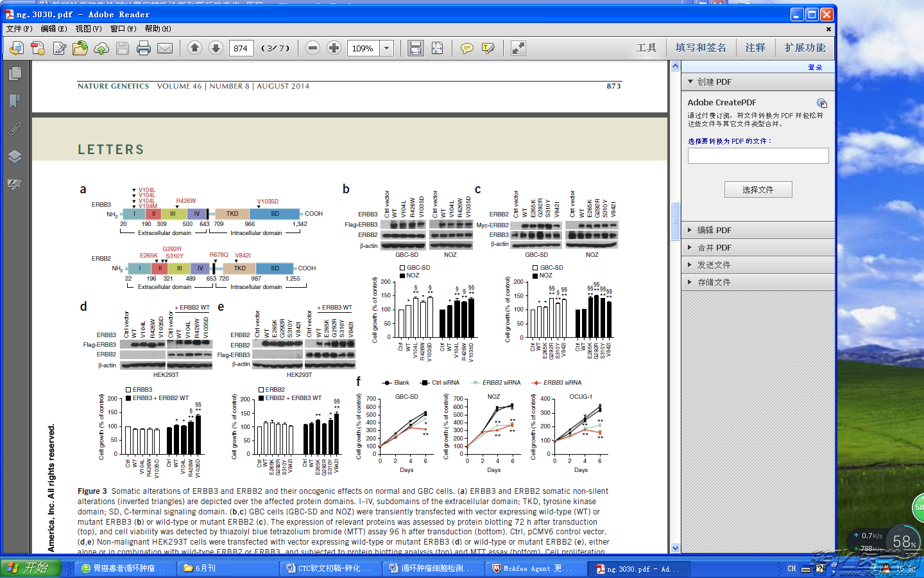Click the cloud upload icon
Viewport: 924px width, 578px height.
coord(101,48)
